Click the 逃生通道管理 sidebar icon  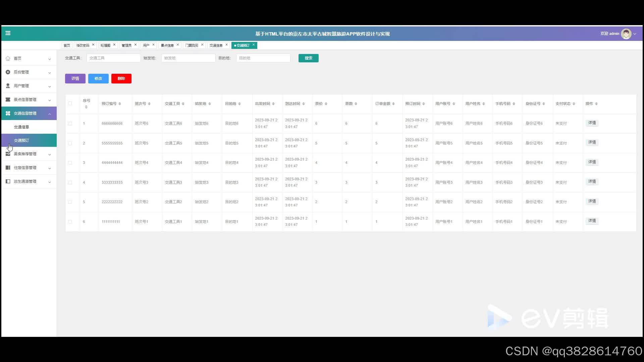[8, 181]
